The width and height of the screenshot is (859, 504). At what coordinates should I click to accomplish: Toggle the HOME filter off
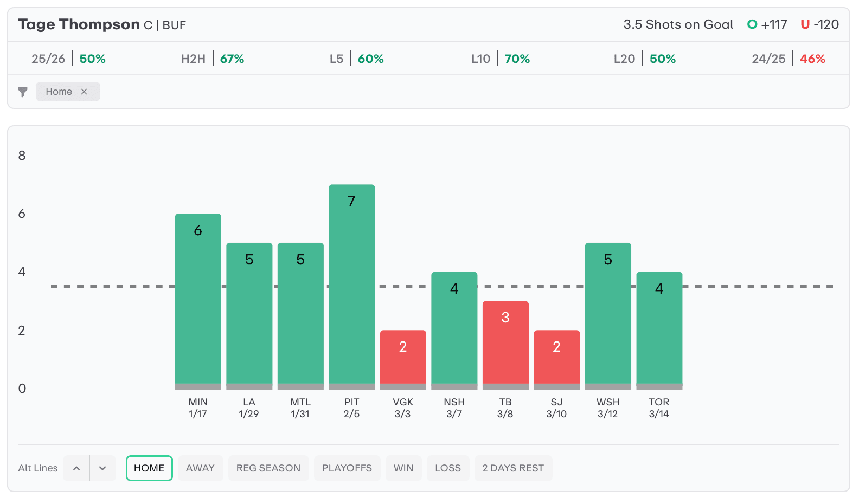tap(149, 468)
